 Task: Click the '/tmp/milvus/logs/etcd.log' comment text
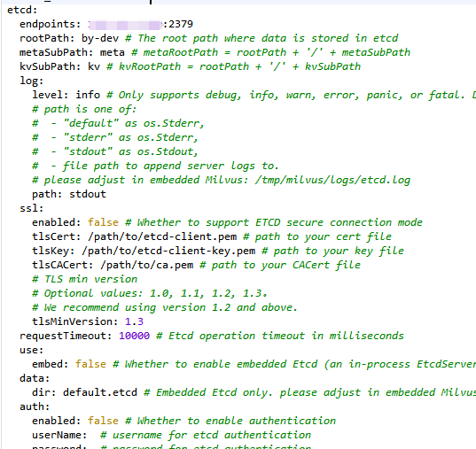(x=332, y=180)
